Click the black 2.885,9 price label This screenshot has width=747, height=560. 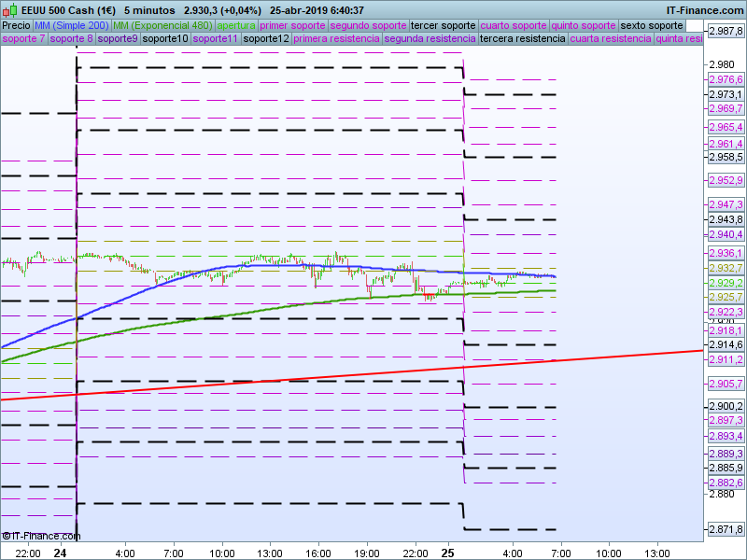(x=726, y=468)
